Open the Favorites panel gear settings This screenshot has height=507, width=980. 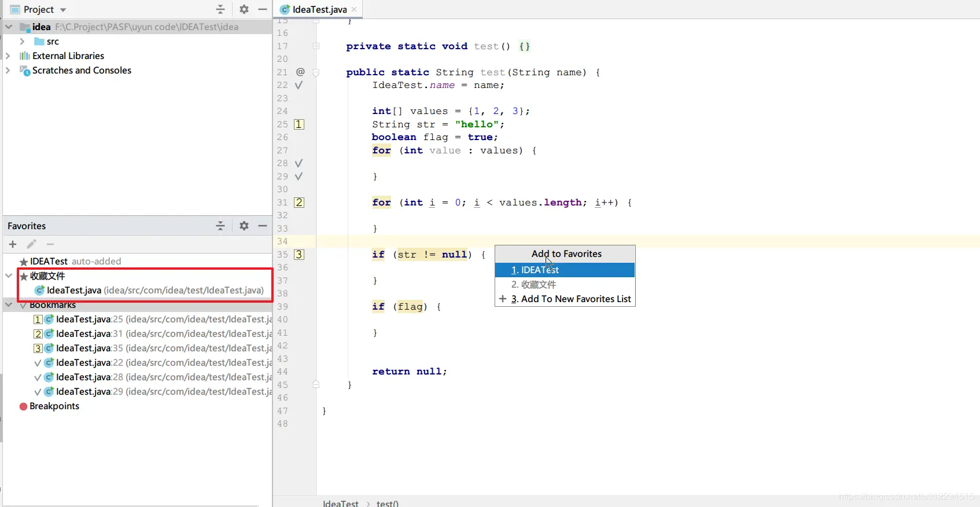pos(244,226)
